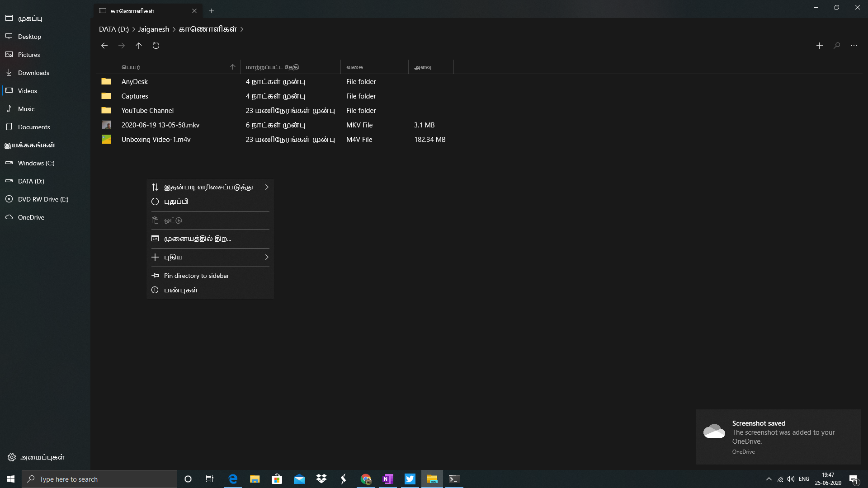Select the open in terminal menu item
The width and height of the screenshot is (868, 488).
[197, 238]
